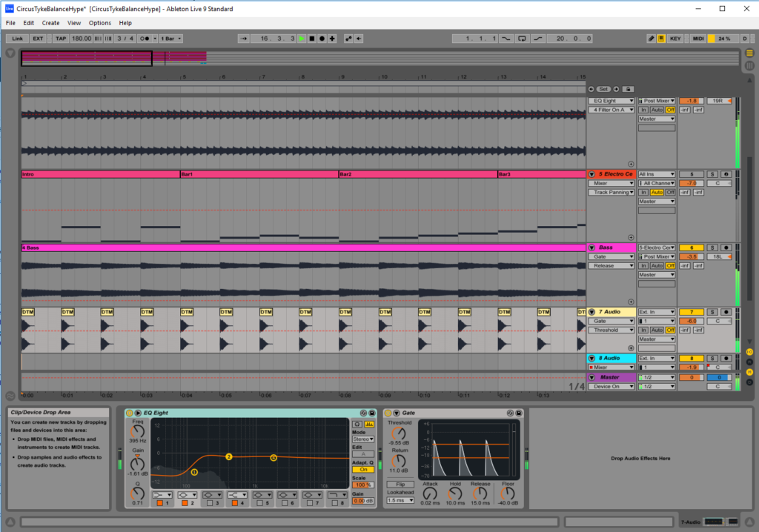Open the Edit menu
The width and height of the screenshot is (759, 532).
pyautogui.click(x=29, y=23)
